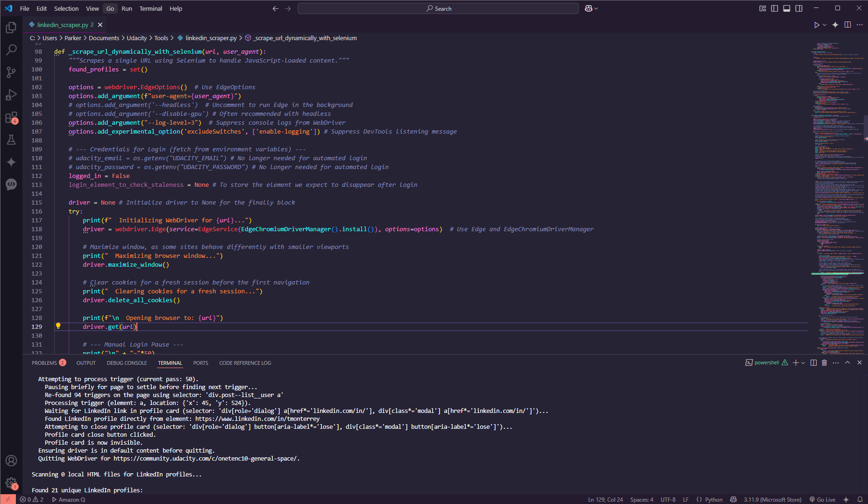Customize layout from title bar
The height and width of the screenshot is (504, 868).
tap(762, 8)
